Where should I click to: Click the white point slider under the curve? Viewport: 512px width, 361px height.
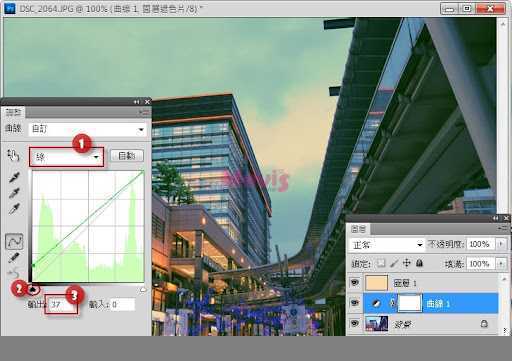tap(143, 290)
